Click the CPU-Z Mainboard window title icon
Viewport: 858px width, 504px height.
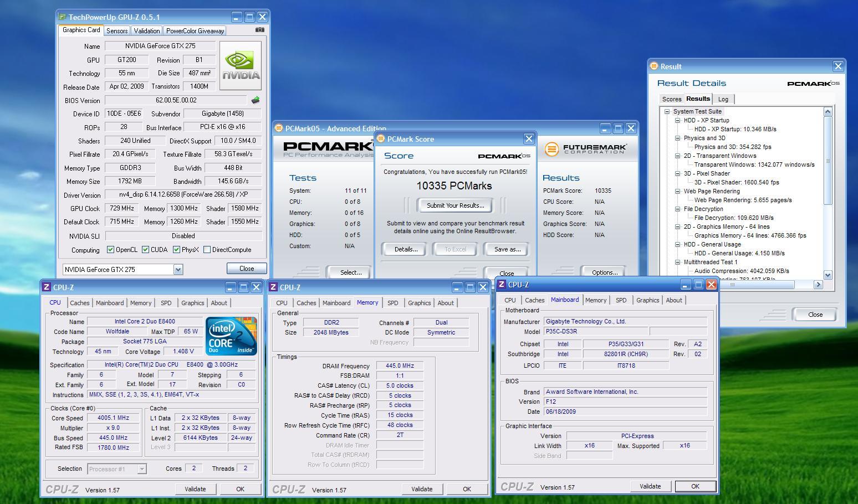[x=502, y=284]
